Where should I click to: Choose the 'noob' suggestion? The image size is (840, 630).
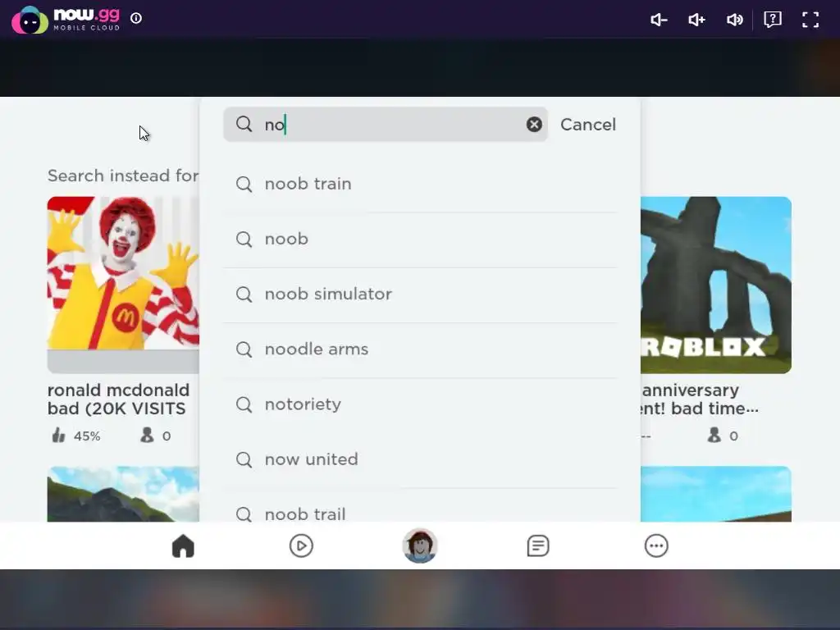coord(420,239)
